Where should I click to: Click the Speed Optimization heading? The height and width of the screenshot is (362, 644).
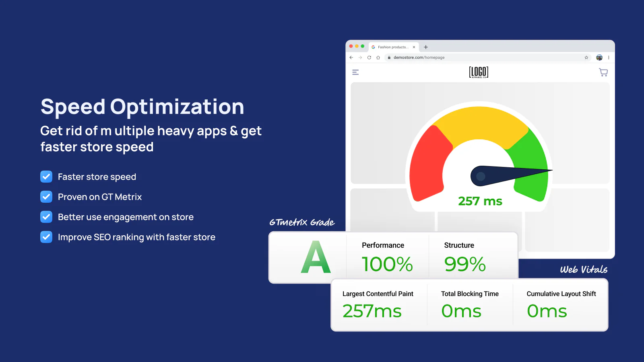(142, 107)
